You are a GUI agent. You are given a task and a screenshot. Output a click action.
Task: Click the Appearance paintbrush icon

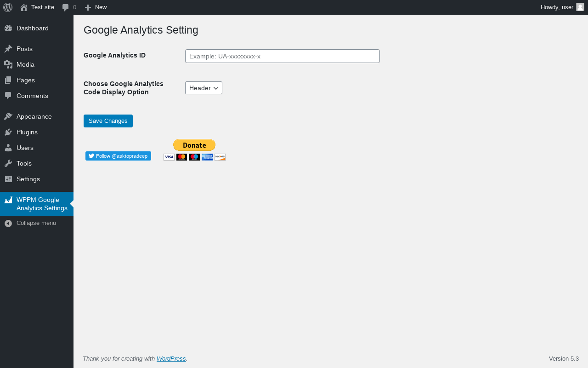(x=8, y=116)
